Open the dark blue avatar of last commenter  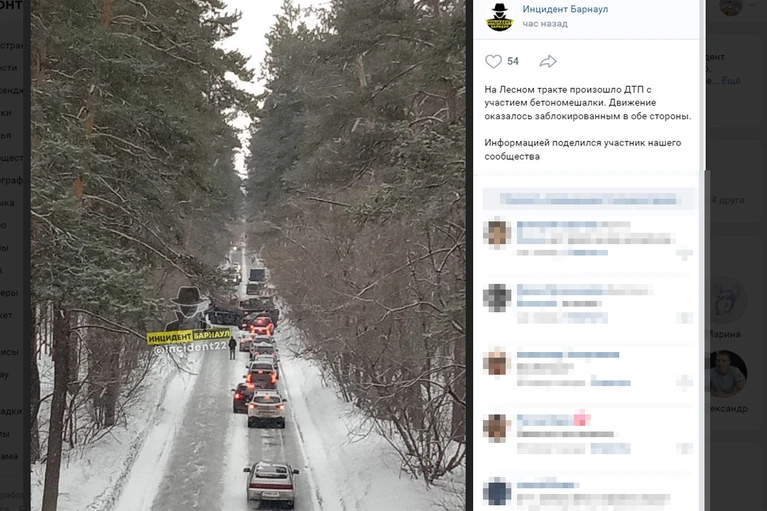(497, 491)
